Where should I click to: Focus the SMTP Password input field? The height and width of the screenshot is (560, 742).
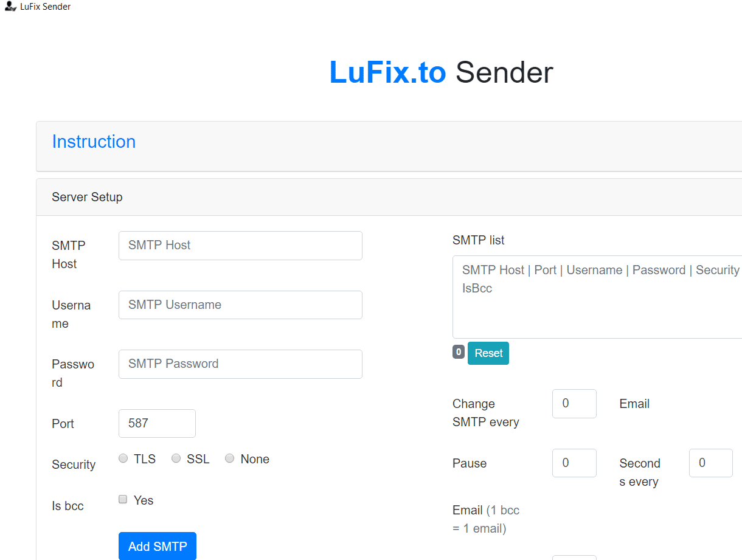240,364
